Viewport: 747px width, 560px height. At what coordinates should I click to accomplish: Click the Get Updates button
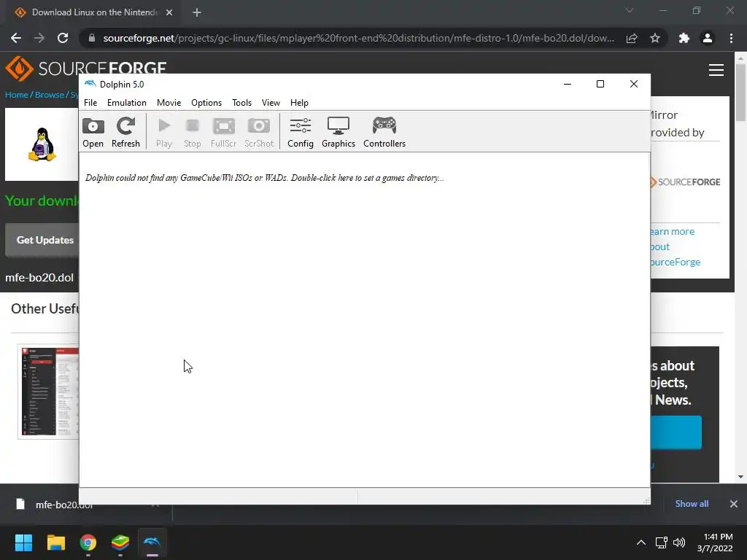[43, 240]
